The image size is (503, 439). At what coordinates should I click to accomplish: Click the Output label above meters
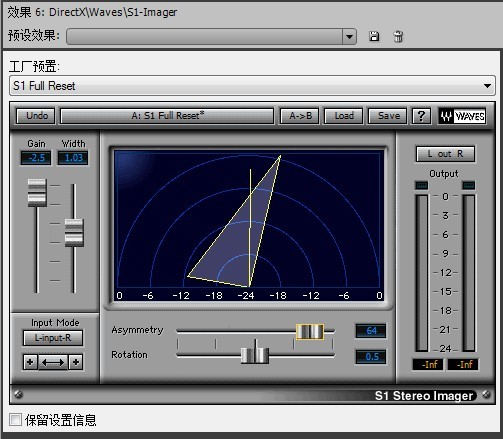coord(444,174)
